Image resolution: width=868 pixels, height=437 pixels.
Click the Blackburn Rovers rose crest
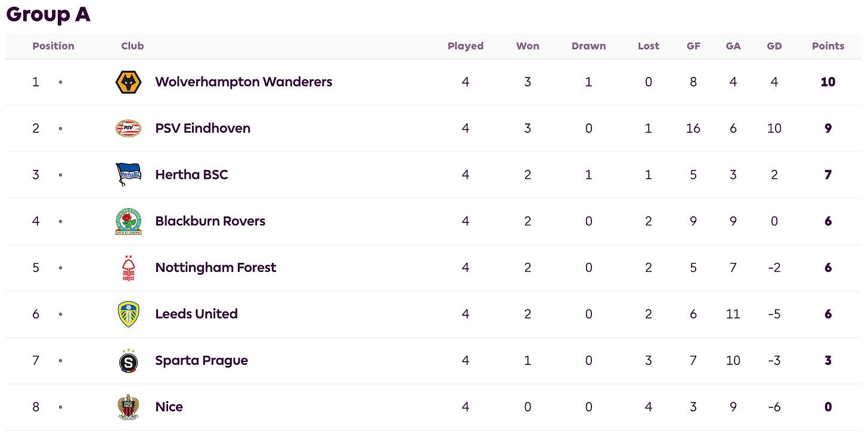(x=128, y=221)
